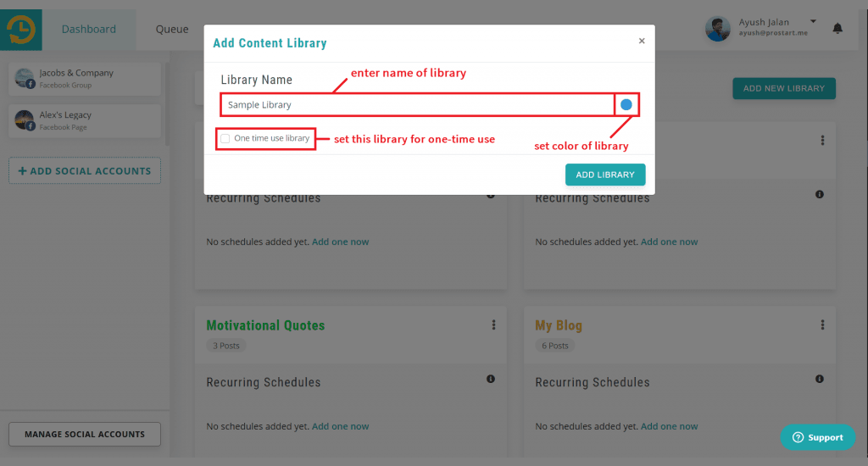Enable the One time use library checkbox
The image size is (868, 466).
pos(225,138)
